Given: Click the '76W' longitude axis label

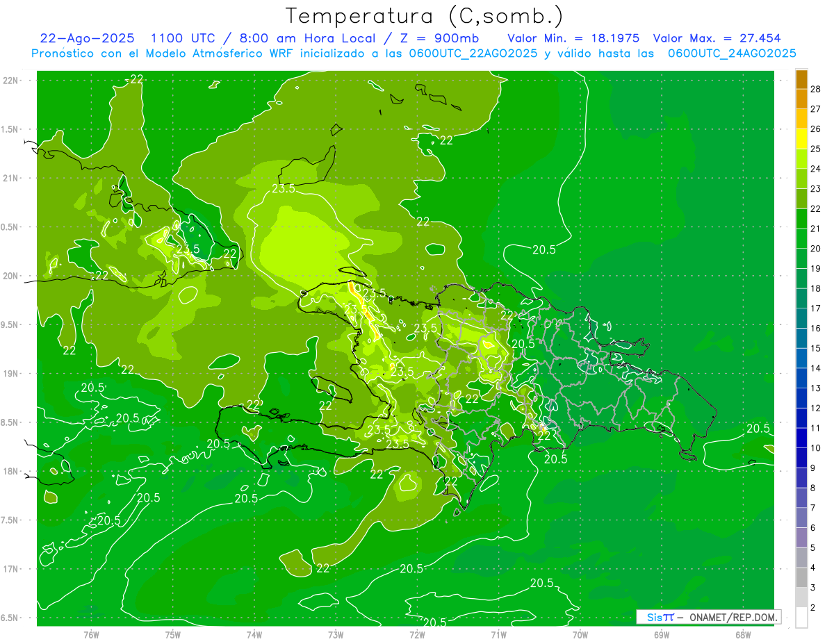Looking at the screenshot, I should tap(91, 635).
